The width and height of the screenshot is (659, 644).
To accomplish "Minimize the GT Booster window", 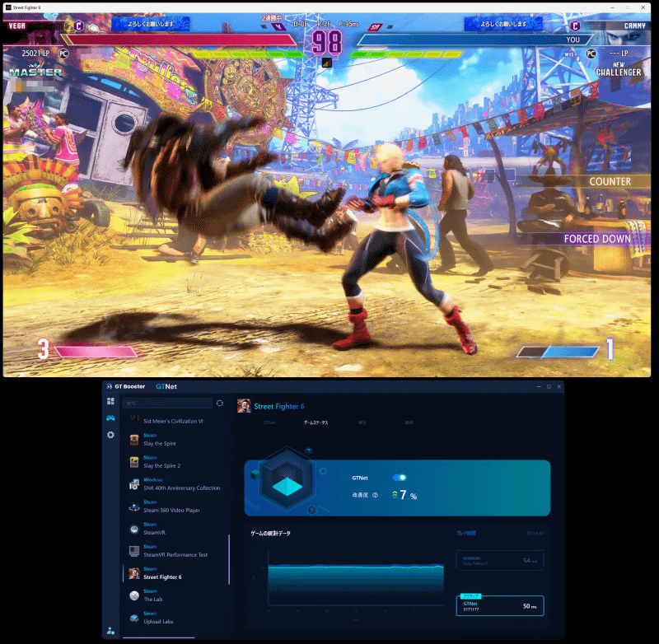I will click(539, 386).
